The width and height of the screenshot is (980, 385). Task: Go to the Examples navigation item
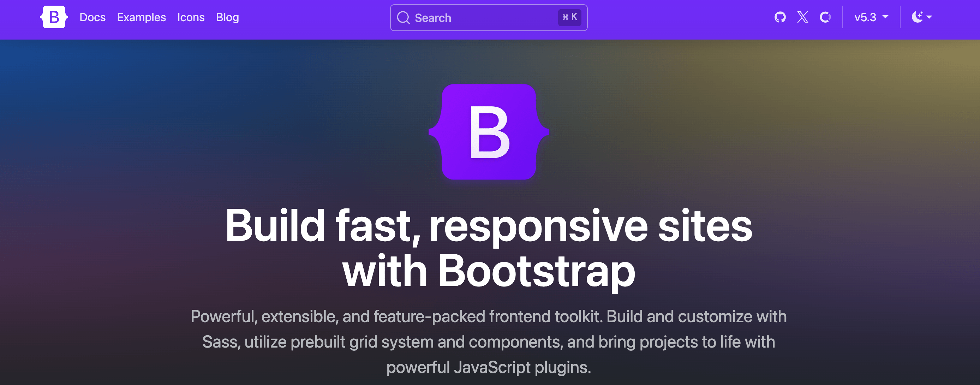click(141, 18)
